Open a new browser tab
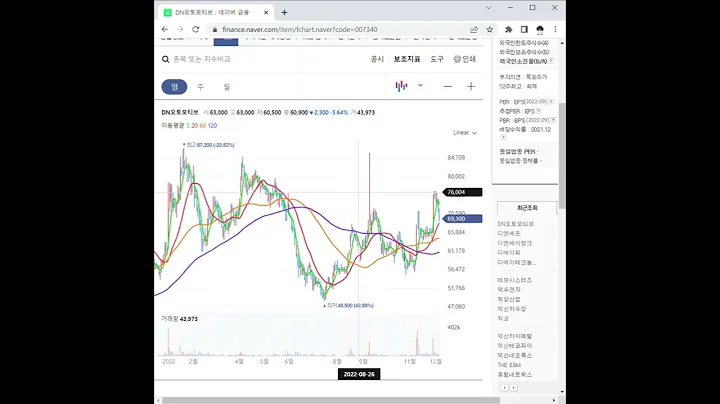 point(284,12)
